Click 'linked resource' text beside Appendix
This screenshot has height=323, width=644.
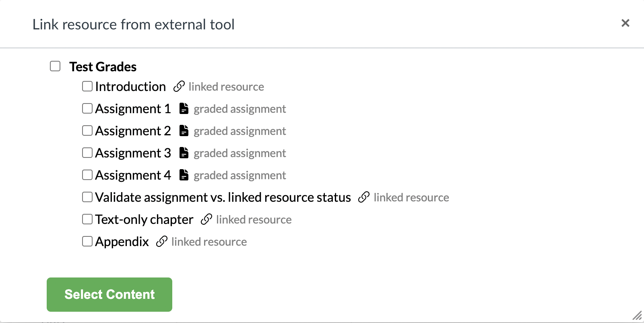pyautogui.click(x=209, y=242)
